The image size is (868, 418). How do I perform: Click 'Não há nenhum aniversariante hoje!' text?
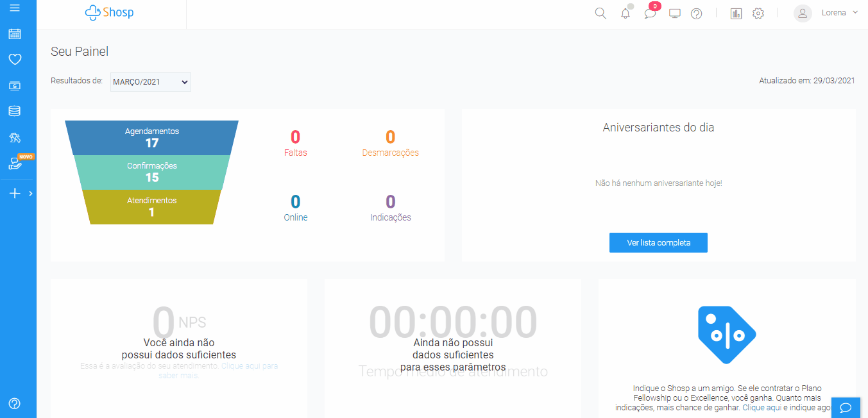pyautogui.click(x=659, y=183)
